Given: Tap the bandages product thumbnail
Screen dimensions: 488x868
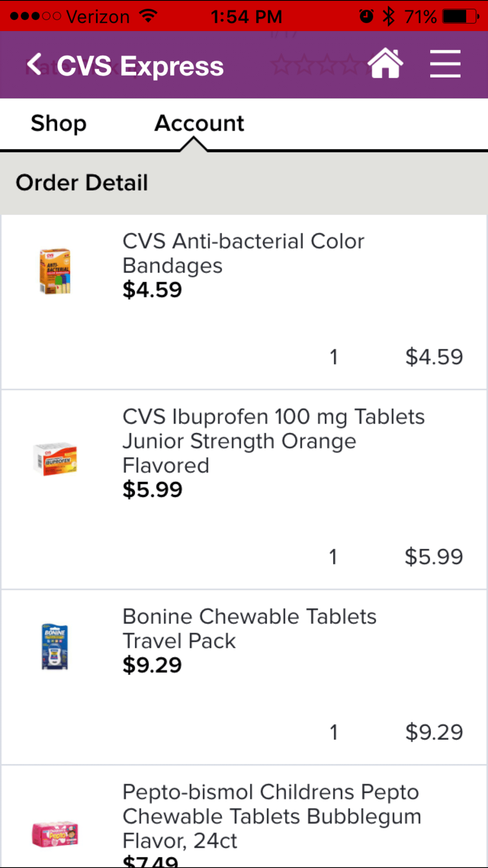Looking at the screenshot, I should (x=55, y=271).
